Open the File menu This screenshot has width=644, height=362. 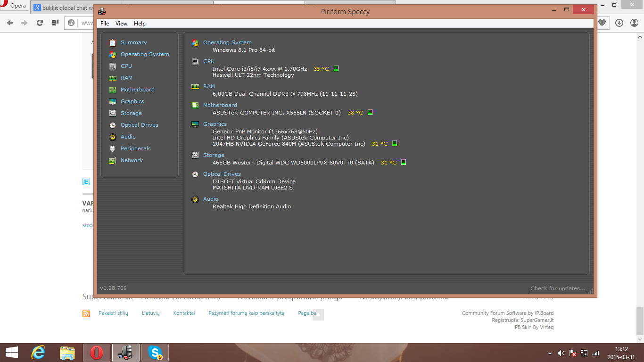pos(105,24)
